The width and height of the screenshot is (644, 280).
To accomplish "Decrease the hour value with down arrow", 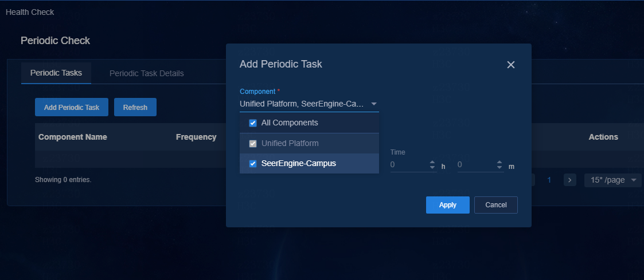I will pyautogui.click(x=432, y=167).
